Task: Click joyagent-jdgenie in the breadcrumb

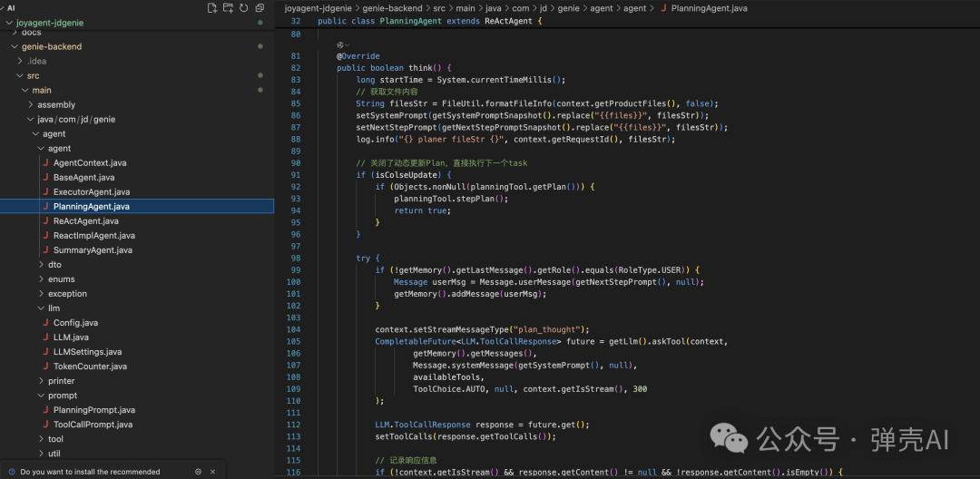Action: [x=318, y=9]
